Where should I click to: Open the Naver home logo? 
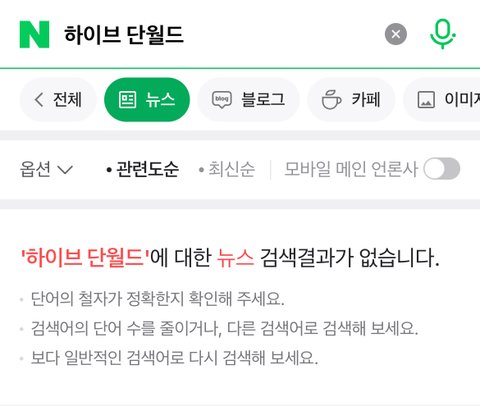pyautogui.click(x=34, y=34)
